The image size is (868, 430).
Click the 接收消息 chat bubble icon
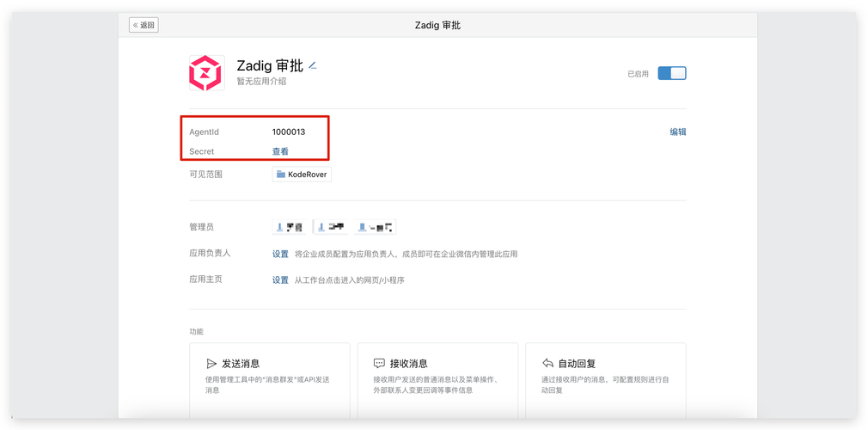[x=379, y=364]
